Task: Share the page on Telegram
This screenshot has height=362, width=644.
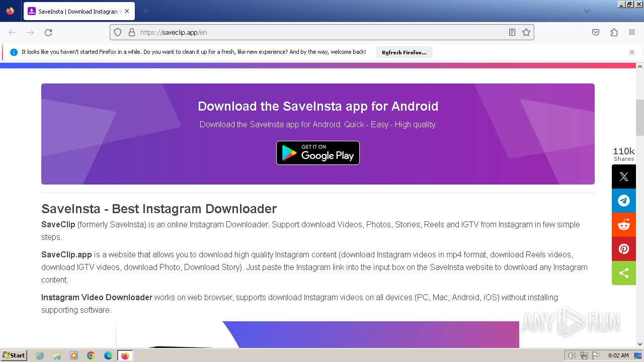Action: pyautogui.click(x=624, y=201)
